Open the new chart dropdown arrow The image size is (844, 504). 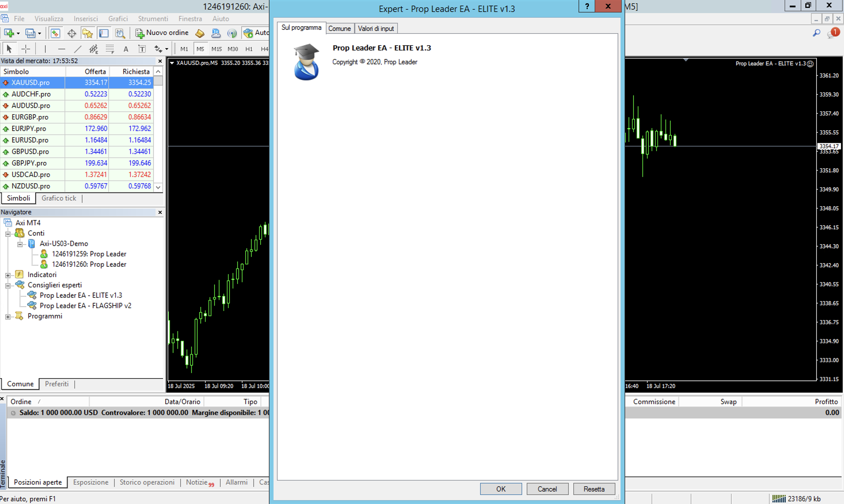18,33
